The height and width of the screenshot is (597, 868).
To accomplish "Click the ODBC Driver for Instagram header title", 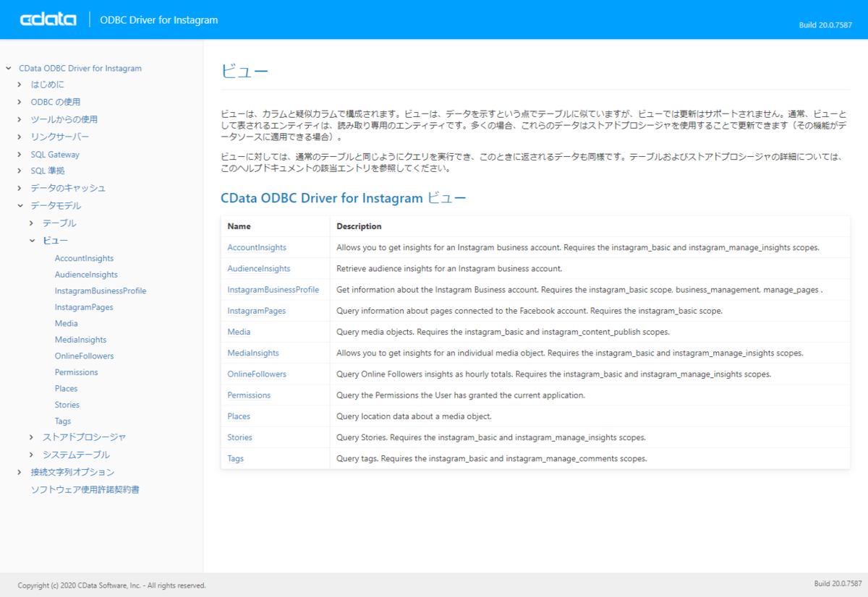I will click(159, 20).
